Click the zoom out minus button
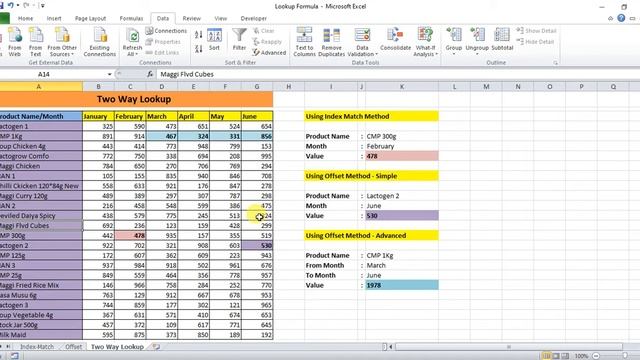The height and width of the screenshot is (360, 640). (596, 356)
